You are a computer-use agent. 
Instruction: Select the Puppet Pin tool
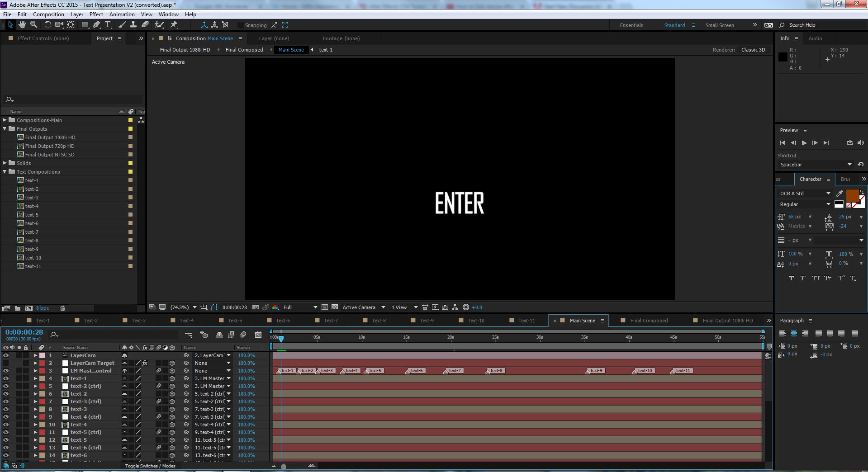(x=174, y=25)
